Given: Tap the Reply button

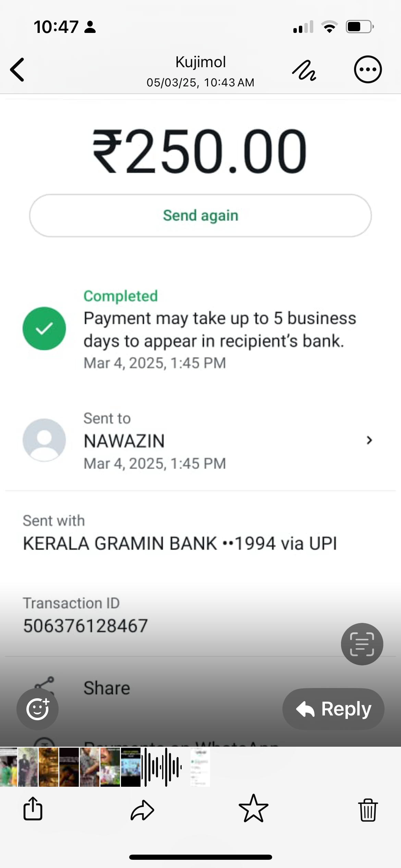Looking at the screenshot, I should [333, 709].
